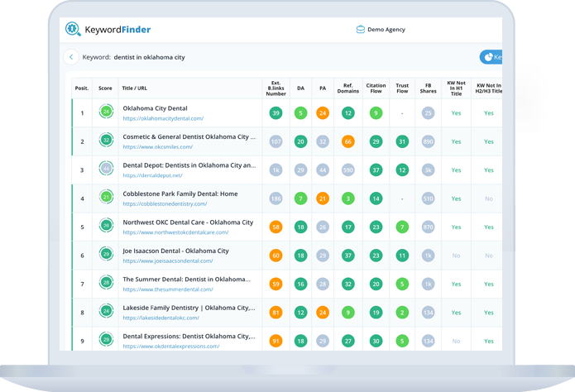This screenshot has height=392, width=575.
Task: Sort by the DA column header
Action: pos(300,87)
